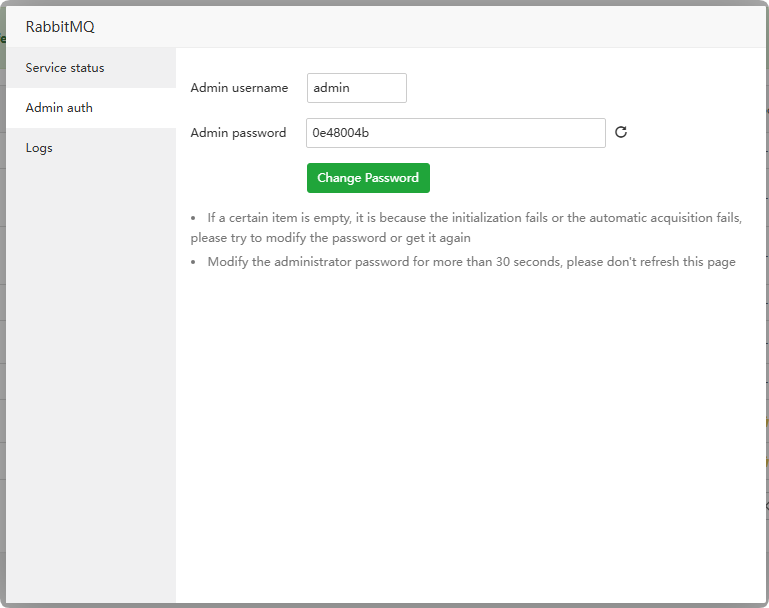Select the Admin auth tab
This screenshot has width=769, height=608.
click(x=59, y=108)
